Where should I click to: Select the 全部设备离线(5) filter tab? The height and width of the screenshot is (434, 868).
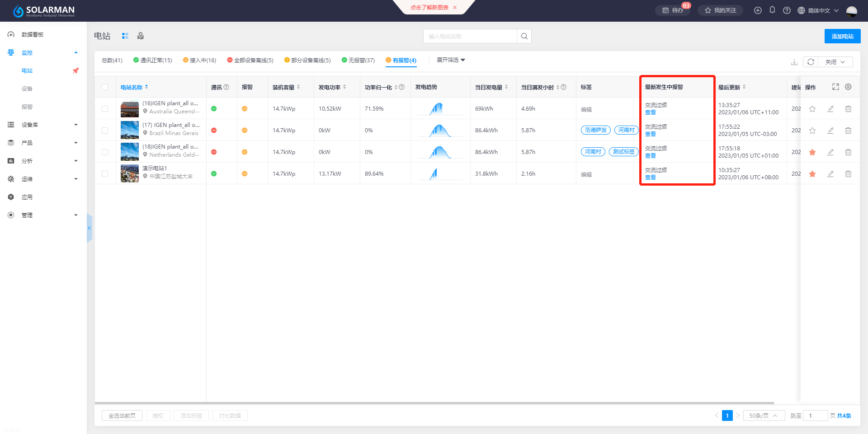click(250, 60)
